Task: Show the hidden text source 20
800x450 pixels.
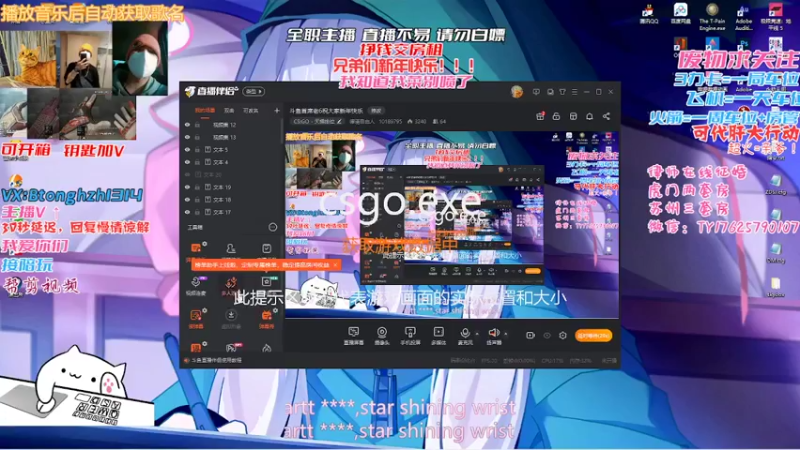Action: point(187,174)
